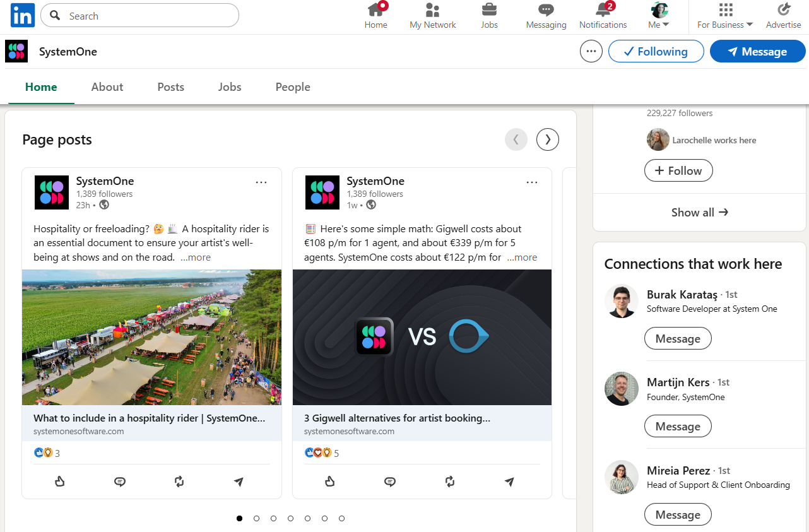Click the Mireia Perez name
809x532 pixels.
(x=678, y=471)
